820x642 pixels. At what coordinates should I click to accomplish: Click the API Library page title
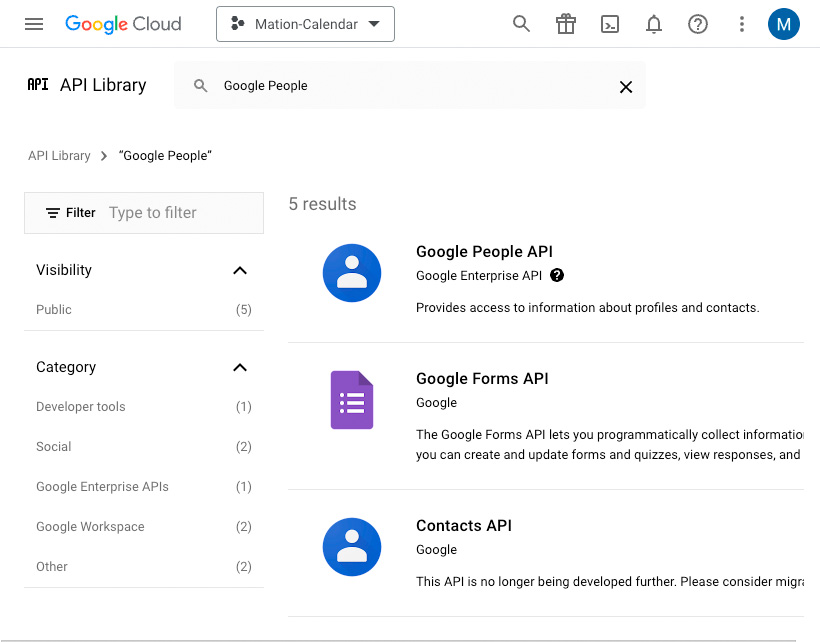(103, 85)
